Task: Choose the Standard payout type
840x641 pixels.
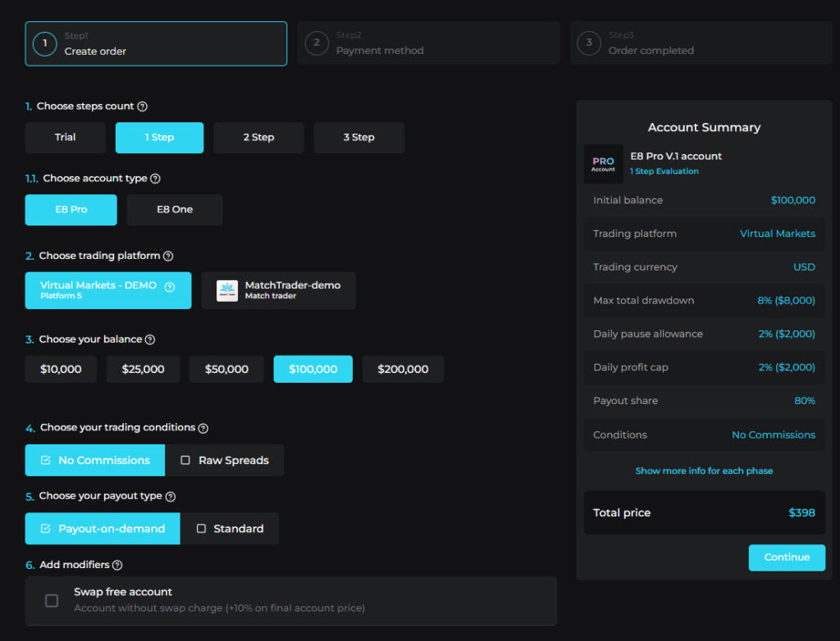Action: coord(230,529)
